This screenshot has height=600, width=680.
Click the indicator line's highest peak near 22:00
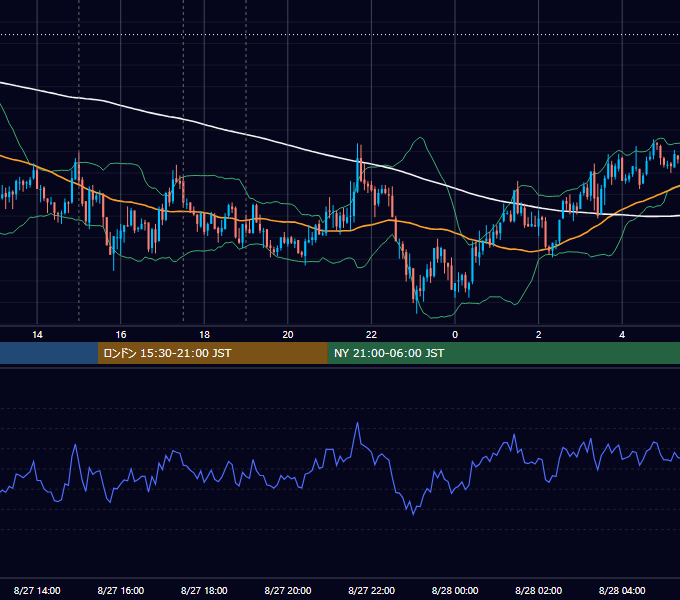[358, 423]
